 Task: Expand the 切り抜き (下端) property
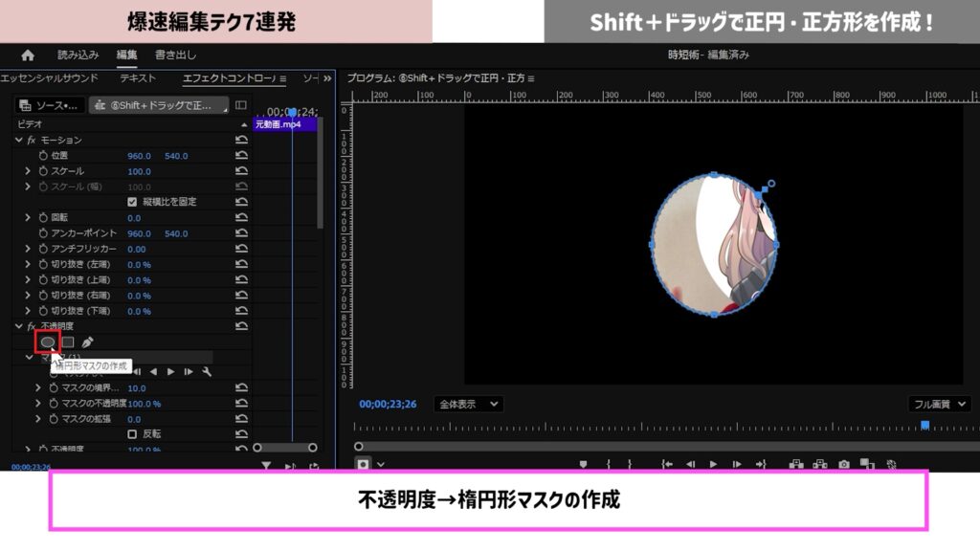click(28, 311)
